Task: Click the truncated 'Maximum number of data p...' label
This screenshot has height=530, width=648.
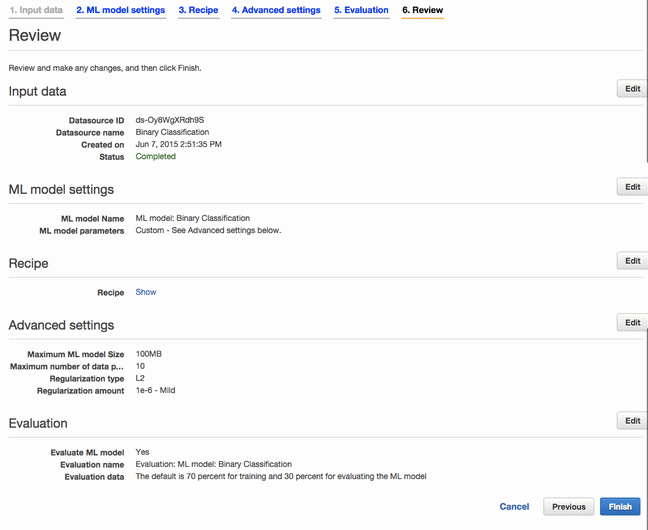Action: point(67,366)
